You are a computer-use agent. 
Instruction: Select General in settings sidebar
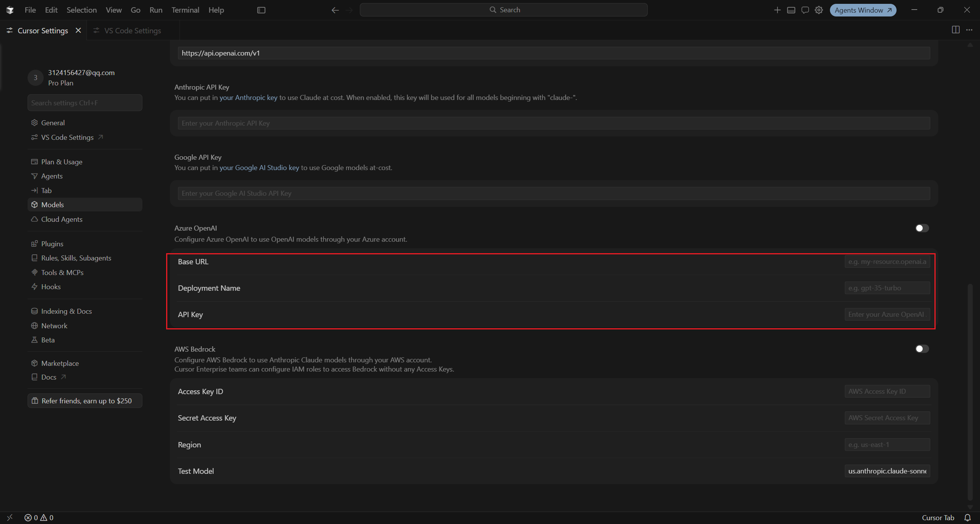click(x=85, y=123)
